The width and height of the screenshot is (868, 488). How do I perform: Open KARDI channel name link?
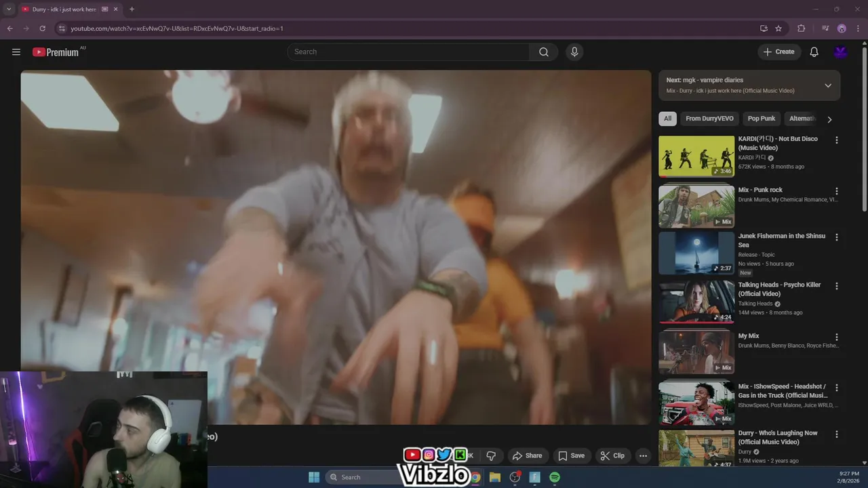(x=752, y=157)
